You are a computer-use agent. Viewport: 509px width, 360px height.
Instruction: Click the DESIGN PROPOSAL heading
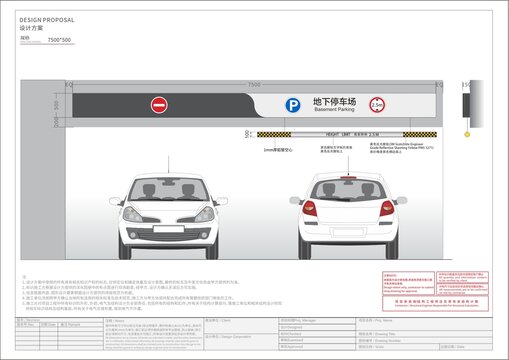tap(47, 20)
